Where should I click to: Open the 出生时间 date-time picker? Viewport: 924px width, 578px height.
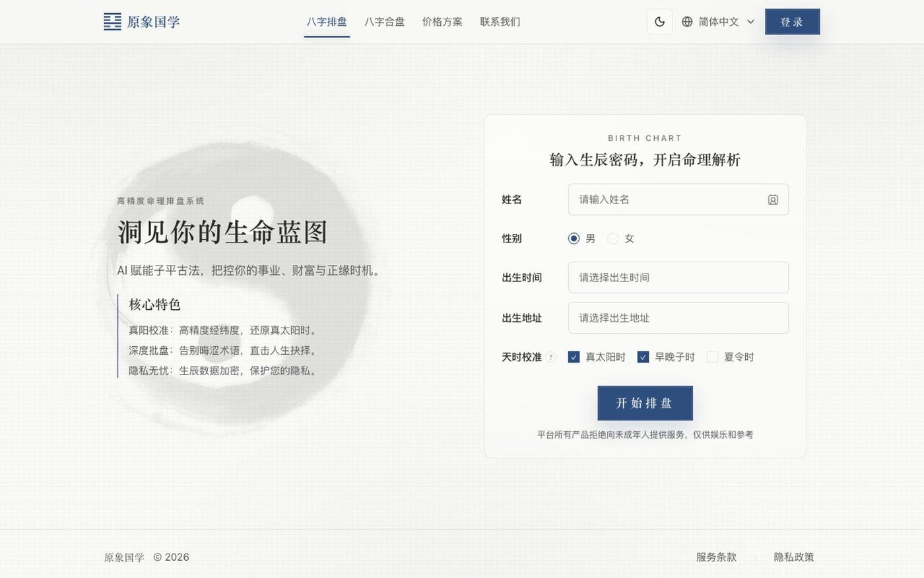678,277
